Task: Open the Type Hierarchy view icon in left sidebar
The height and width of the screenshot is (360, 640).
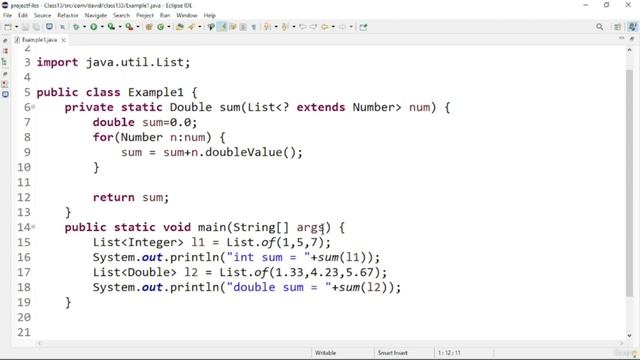Action: [5, 62]
